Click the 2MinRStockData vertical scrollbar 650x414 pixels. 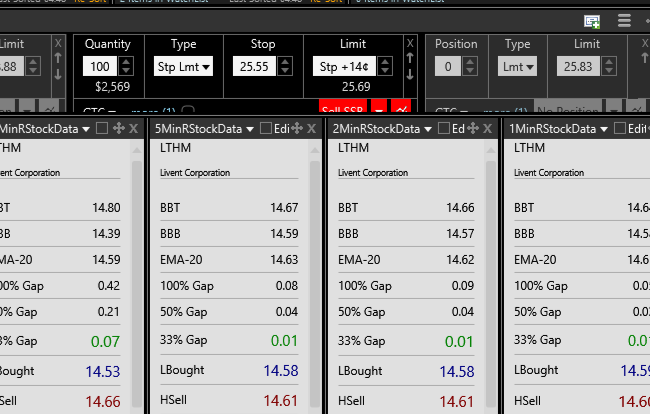pyautogui.click(x=491, y=282)
